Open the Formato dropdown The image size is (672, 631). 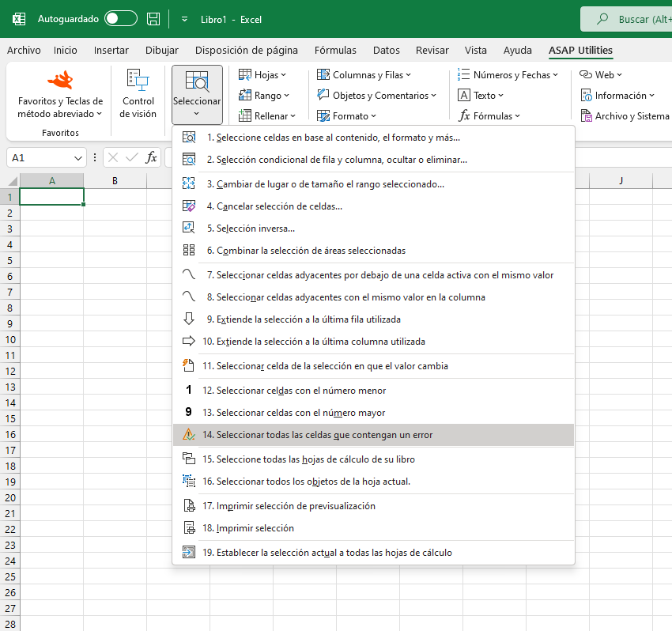coord(346,115)
